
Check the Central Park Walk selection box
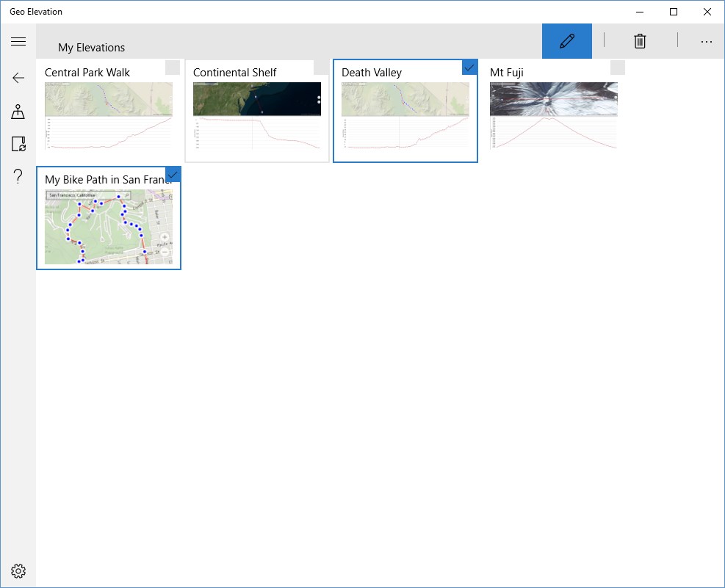[x=172, y=67]
